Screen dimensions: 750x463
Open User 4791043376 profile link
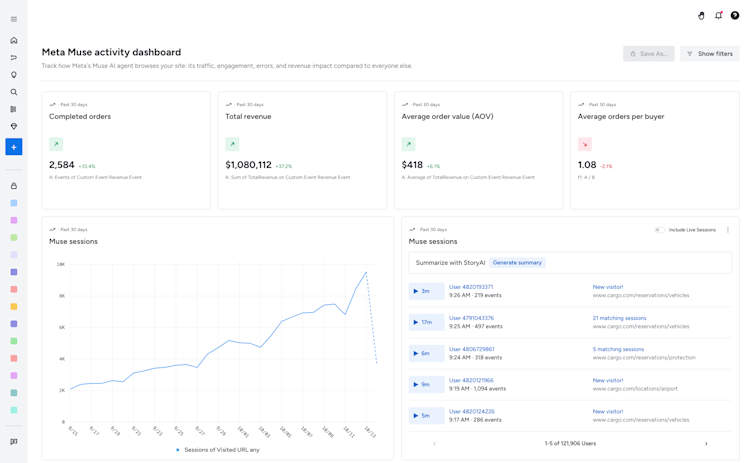(x=471, y=318)
